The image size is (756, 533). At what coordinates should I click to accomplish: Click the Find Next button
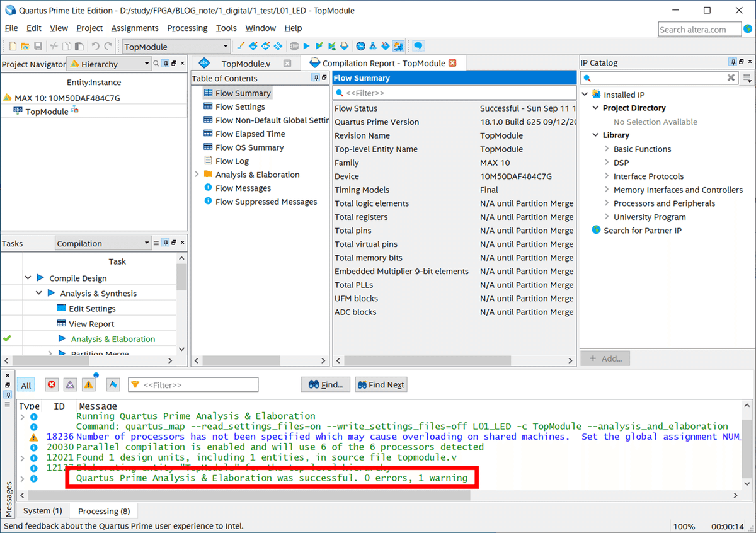381,385
